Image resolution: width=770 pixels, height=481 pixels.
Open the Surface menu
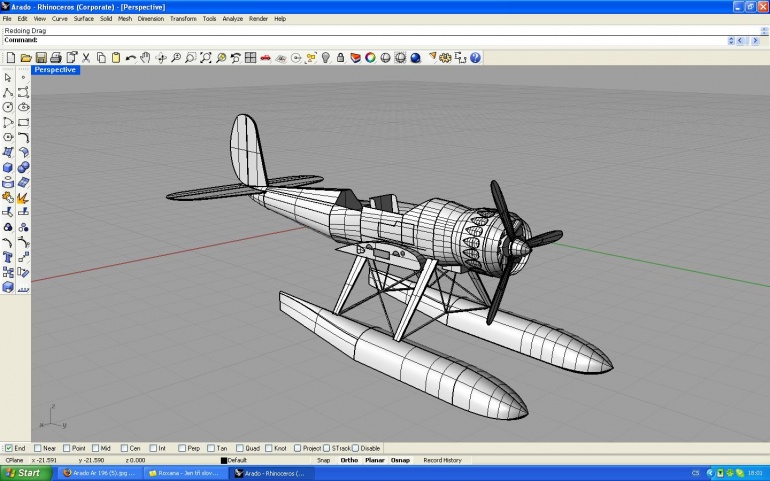point(83,19)
